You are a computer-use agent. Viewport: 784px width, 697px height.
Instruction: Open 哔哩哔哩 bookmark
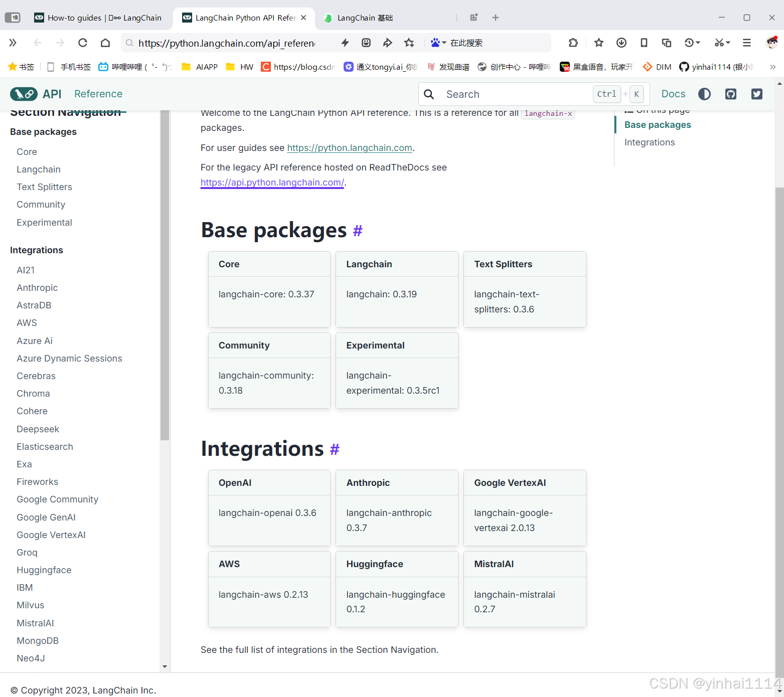(134, 67)
